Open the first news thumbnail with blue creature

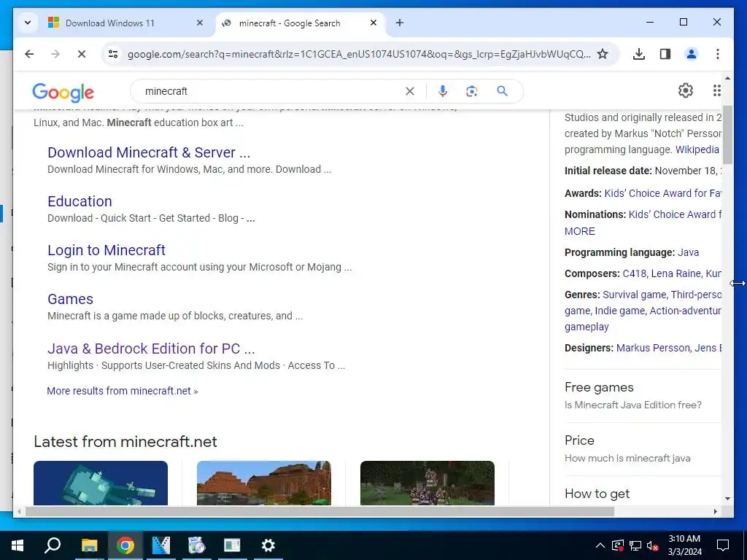(101, 483)
